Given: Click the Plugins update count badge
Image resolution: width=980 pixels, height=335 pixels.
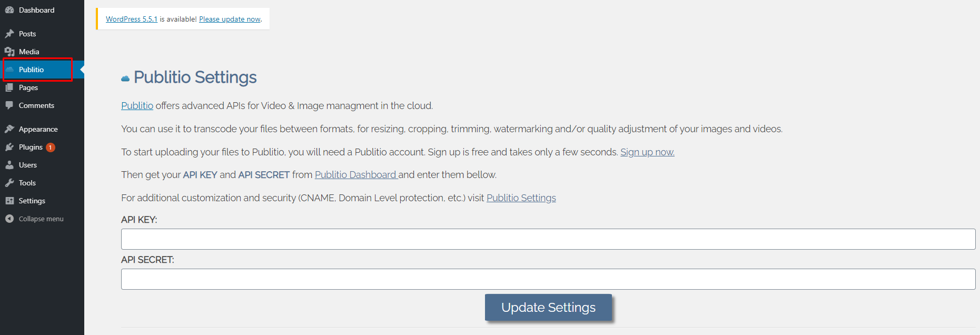Looking at the screenshot, I should click(x=51, y=147).
